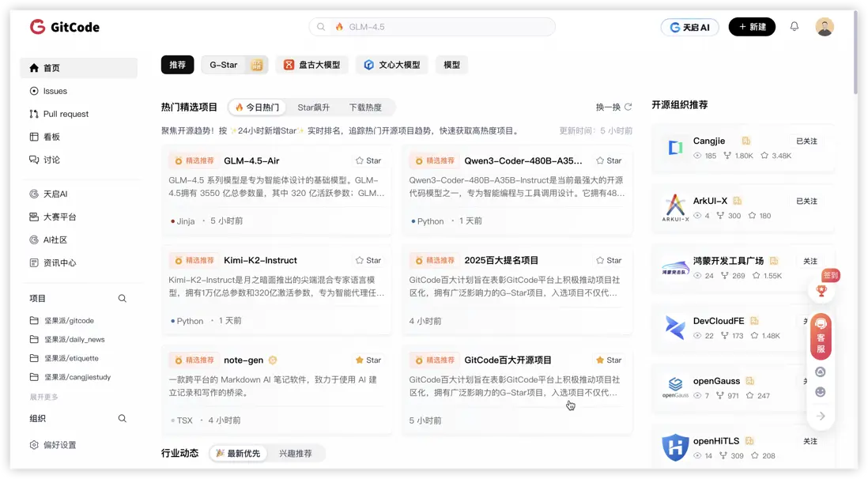Open the user avatar menu
Image resolution: width=868 pixels, height=479 pixels.
click(825, 27)
